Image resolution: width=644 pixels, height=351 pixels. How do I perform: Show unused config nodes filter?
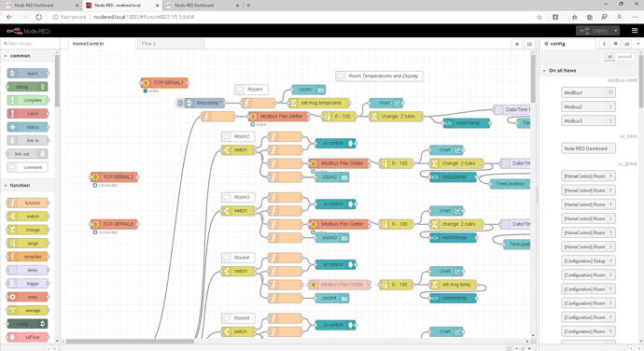[x=624, y=57]
